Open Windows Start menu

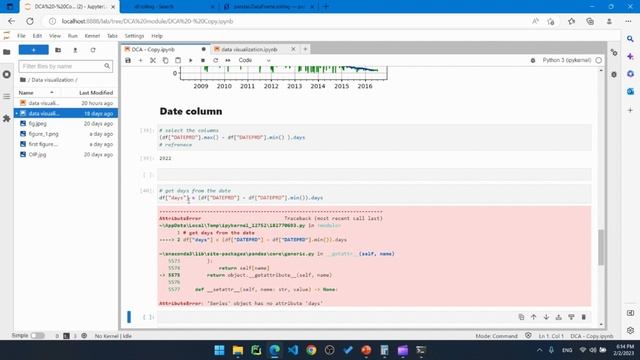[x=219, y=350]
